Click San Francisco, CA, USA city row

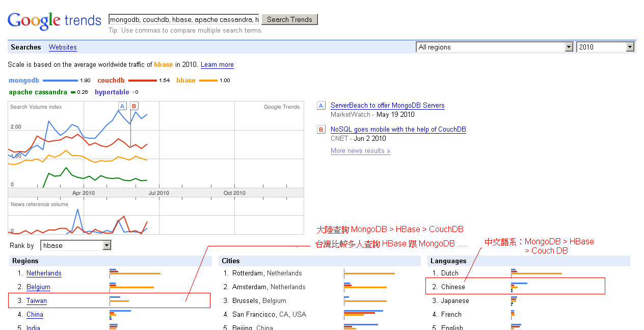click(269, 315)
